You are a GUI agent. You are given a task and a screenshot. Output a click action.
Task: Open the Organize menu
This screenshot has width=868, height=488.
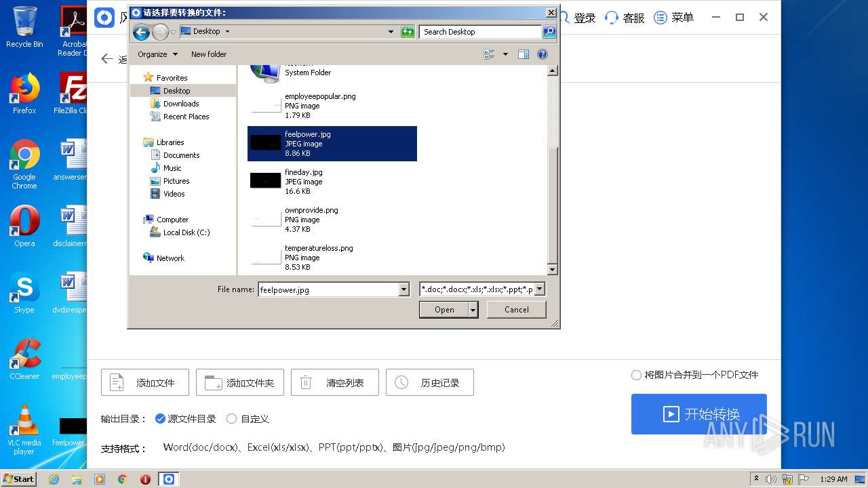point(157,54)
